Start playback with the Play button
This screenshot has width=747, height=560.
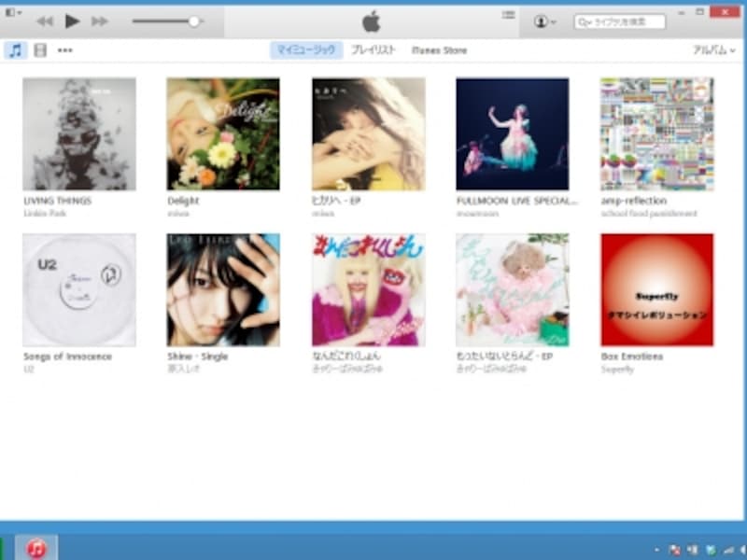tap(72, 21)
